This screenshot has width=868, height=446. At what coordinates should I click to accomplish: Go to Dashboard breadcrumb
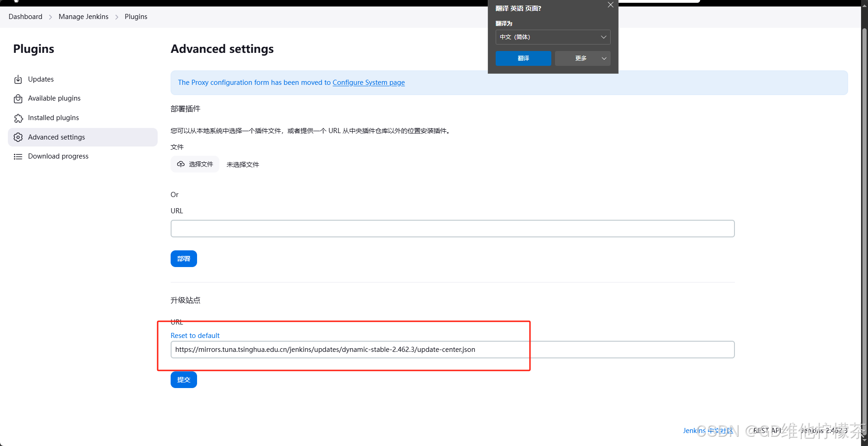coord(26,17)
